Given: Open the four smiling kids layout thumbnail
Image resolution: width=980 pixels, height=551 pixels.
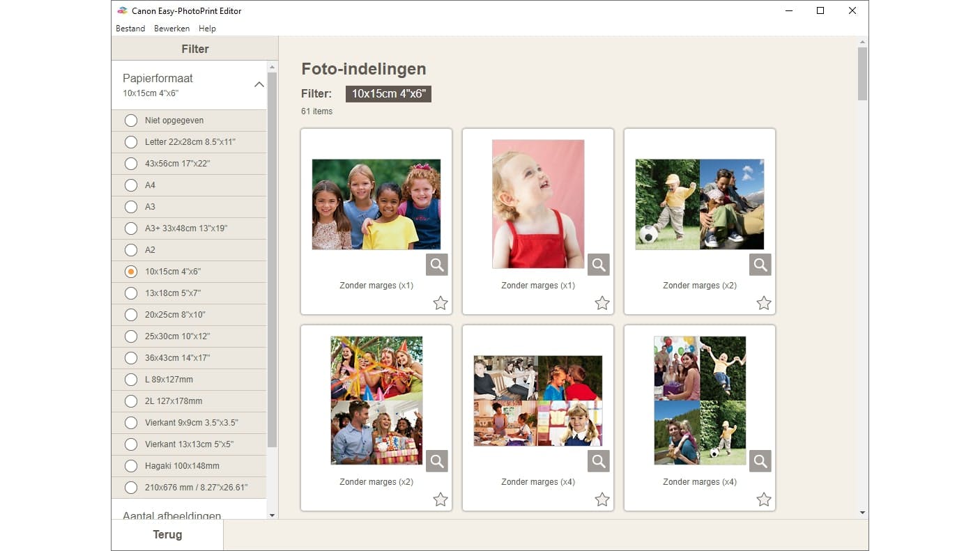Looking at the screenshot, I should [x=376, y=204].
